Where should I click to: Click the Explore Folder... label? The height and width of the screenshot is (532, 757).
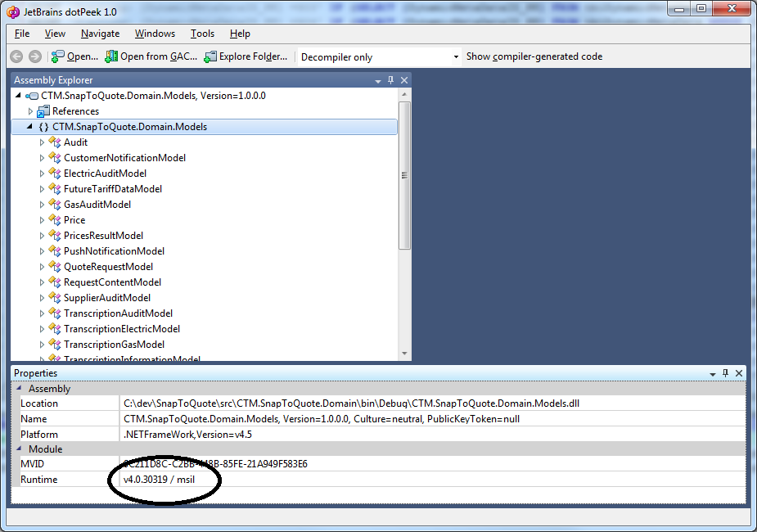click(x=253, y=56)
